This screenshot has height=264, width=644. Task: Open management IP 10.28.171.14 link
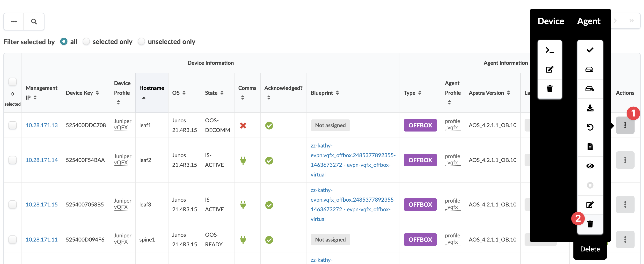point(42,160)
